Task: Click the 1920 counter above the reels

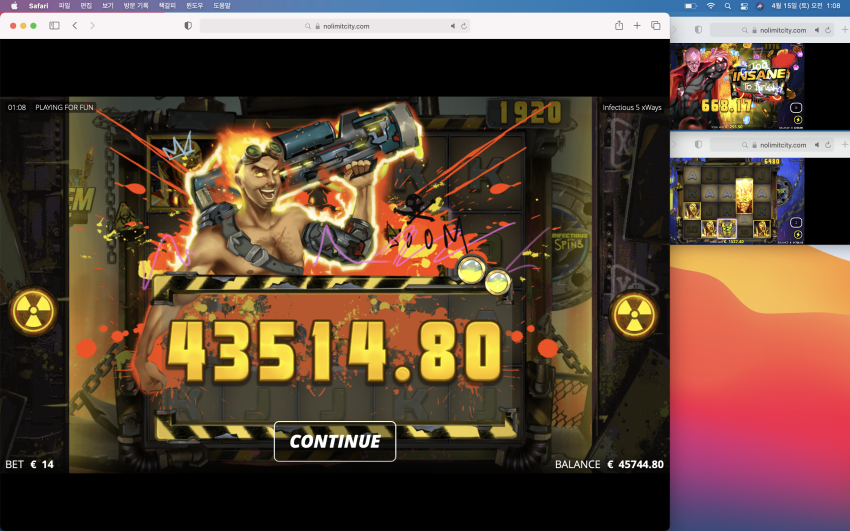Action: [x=529, y=113]
